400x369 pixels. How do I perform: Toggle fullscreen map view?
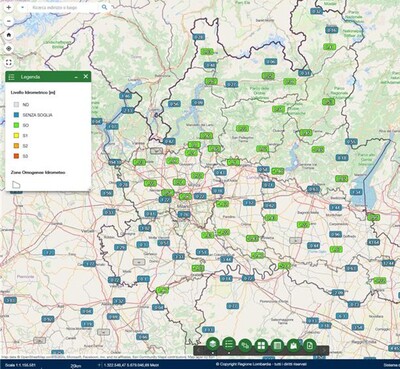coord(9,62)
